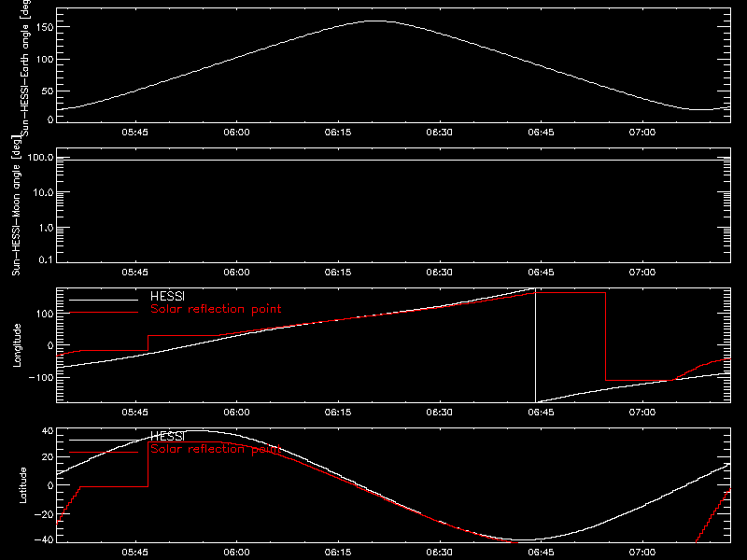Click the Sun-HESSI-Moon angle axis title
The width and height of the screenshot is (747, 560).
(16, 205)
